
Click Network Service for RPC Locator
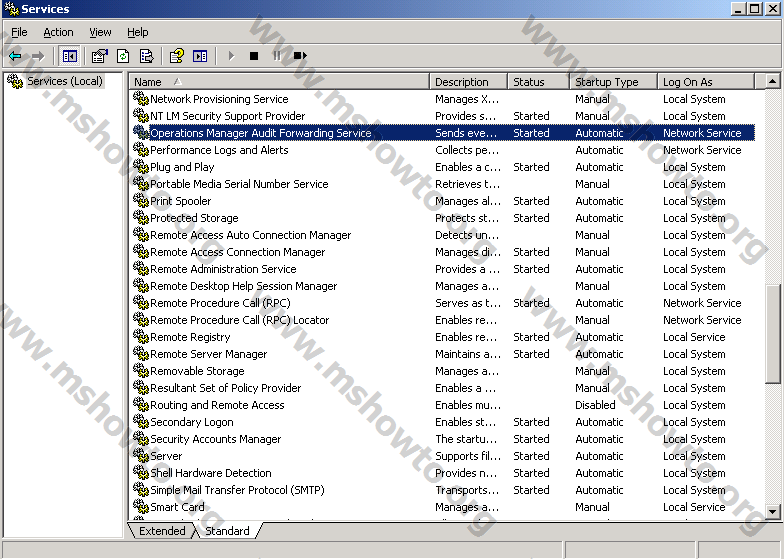[x=702, y=320]
